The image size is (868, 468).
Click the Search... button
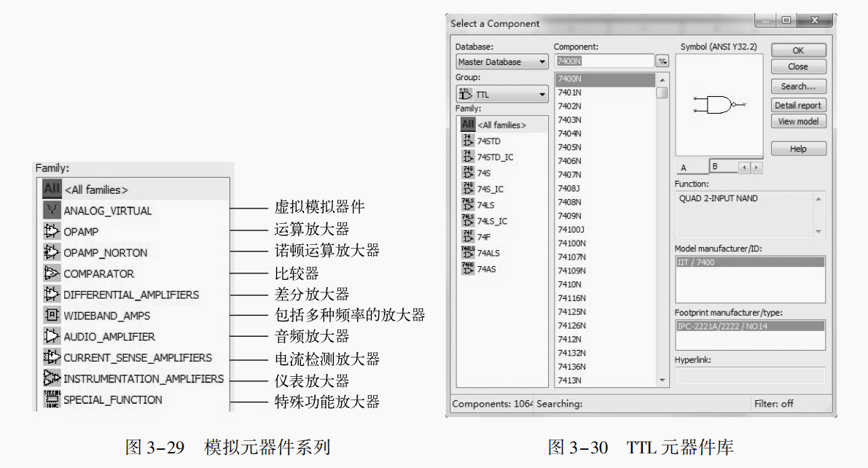[798, 86]
